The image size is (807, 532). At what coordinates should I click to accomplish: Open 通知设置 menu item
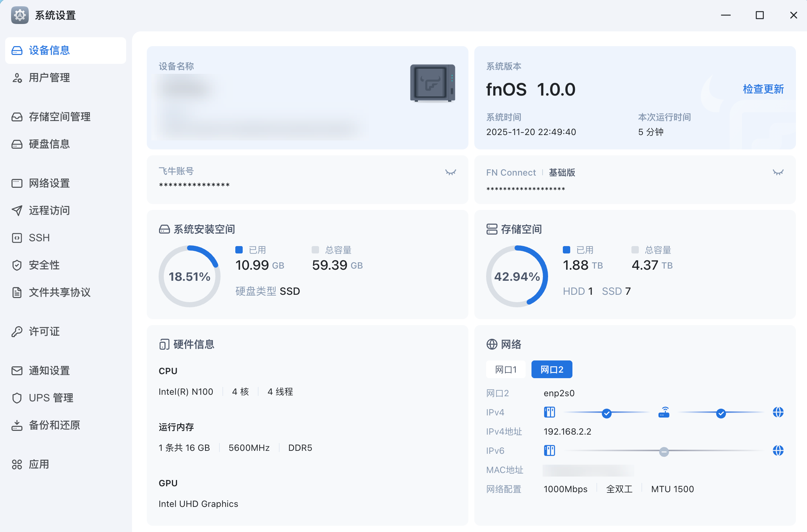49,370
